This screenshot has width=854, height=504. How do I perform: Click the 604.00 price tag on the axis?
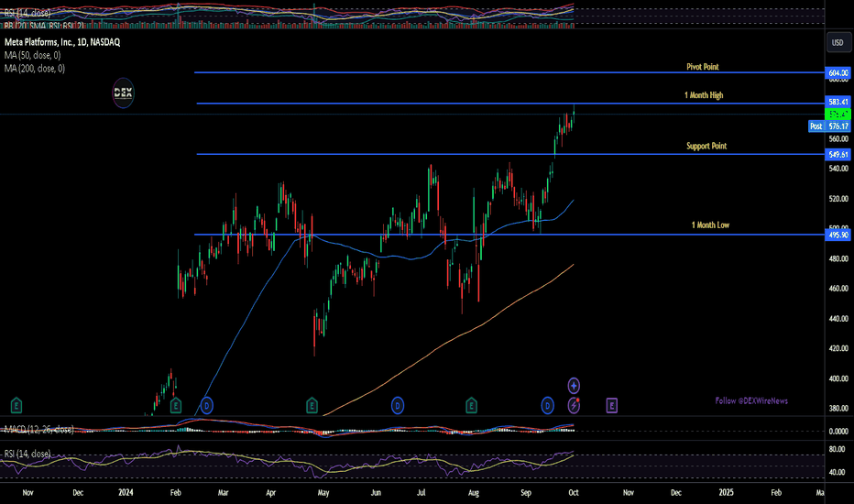(x=838, y=73)
